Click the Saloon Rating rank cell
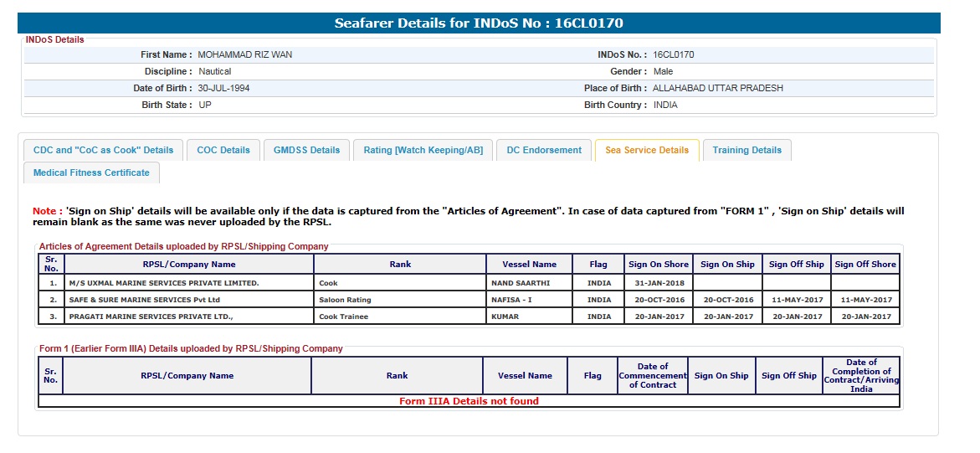The height and width of the screenshot is (453, 980). click(x=345, y=300)
